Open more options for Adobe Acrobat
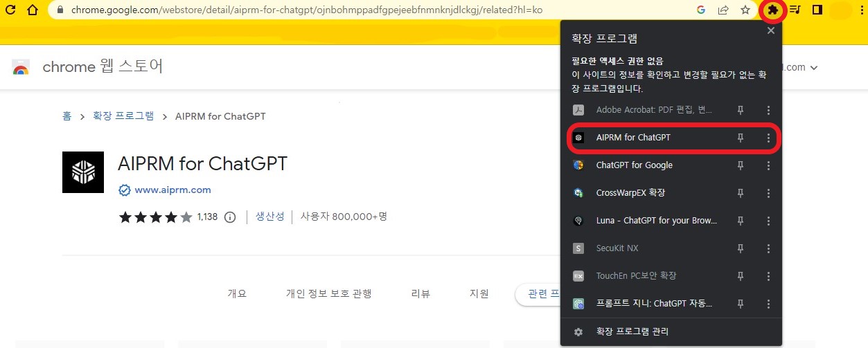The width and height of the screenshot is (868, 348). pyautogui.click(x=768, y=110)
